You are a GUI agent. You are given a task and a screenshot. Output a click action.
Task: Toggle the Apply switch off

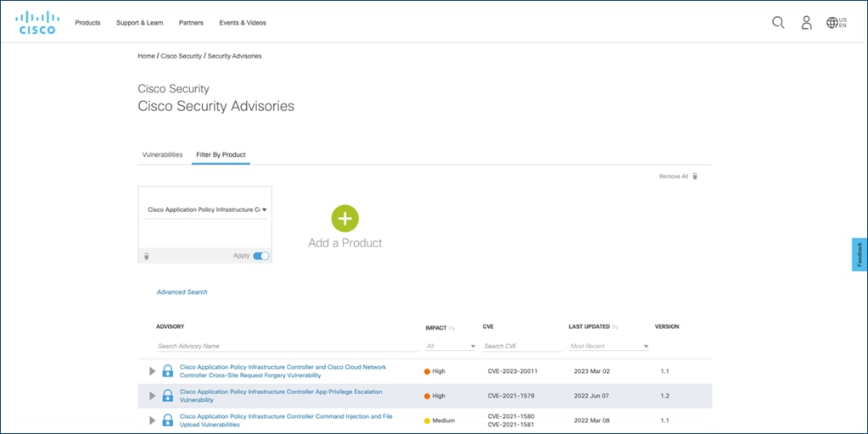coord(260,256)
